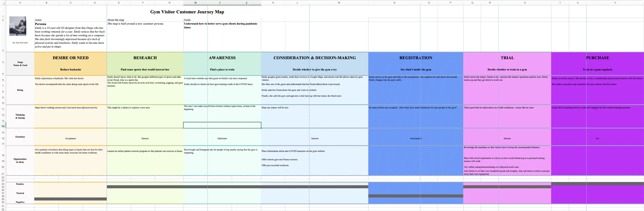Viewport: 644px width, 211px height.
Task: Click 'Interest' emotion under RESEARCH
Action: point(145,138)
